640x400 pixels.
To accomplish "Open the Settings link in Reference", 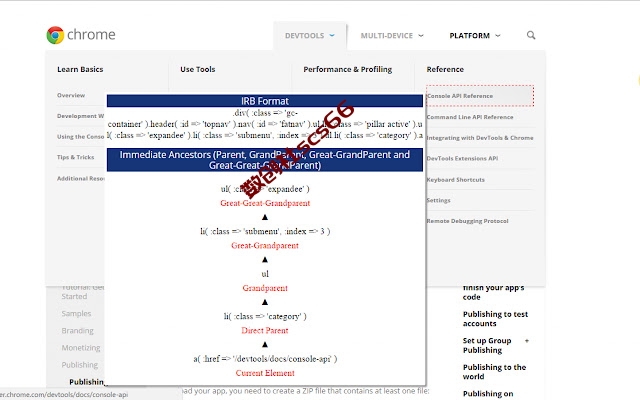I will 438,200.
